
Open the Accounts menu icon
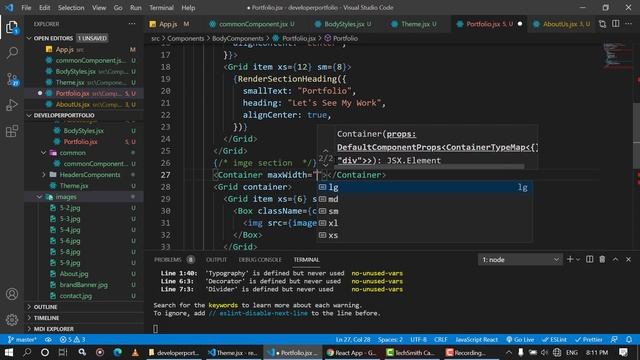pyautogui.click(x=12, y=294)
